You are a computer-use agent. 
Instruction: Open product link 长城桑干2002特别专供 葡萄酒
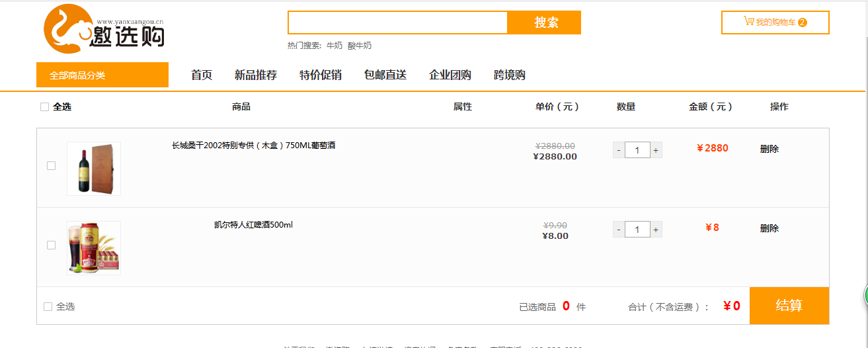tap(254, 146)
